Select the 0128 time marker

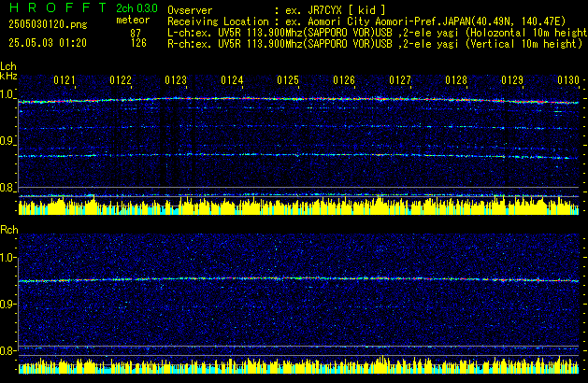pos(456,80)
